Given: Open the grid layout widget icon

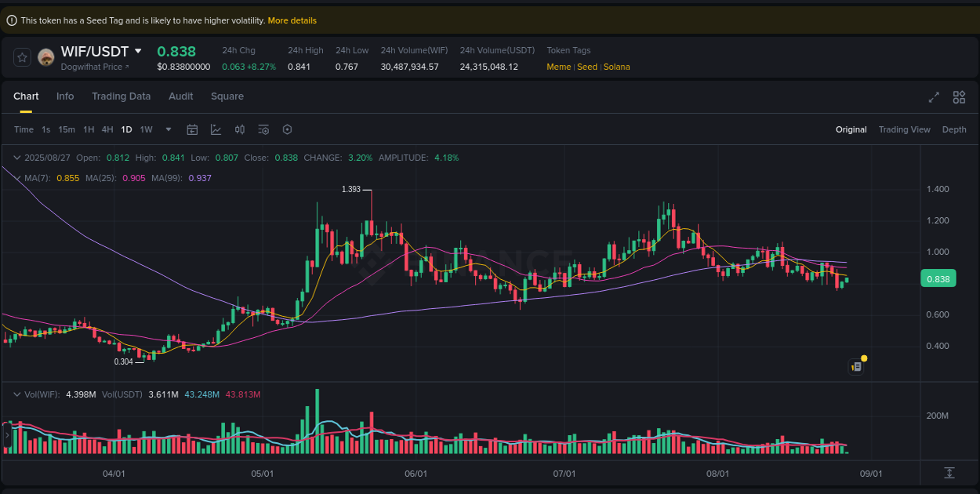Looking at the screenshot, I should [x=959, y=97].
